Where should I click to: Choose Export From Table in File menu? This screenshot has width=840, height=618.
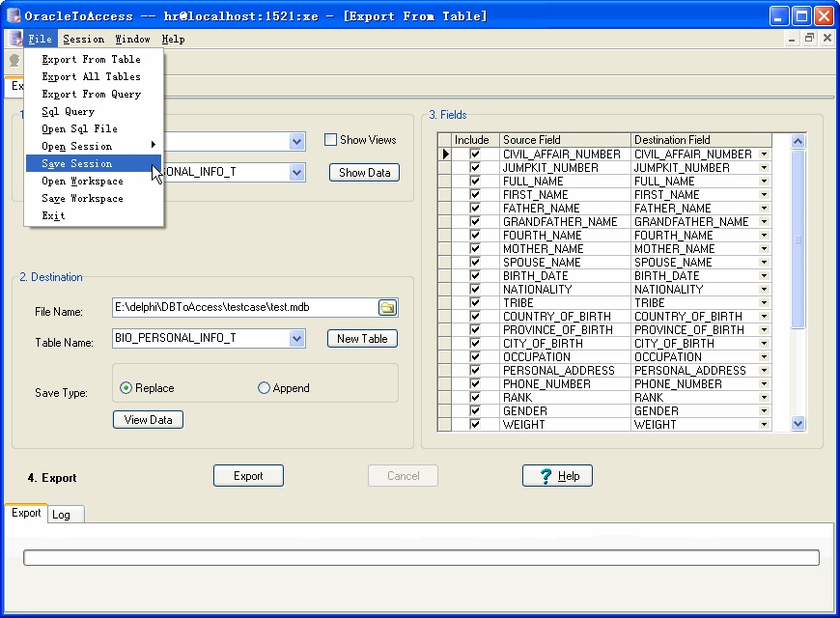click(94, 60)
